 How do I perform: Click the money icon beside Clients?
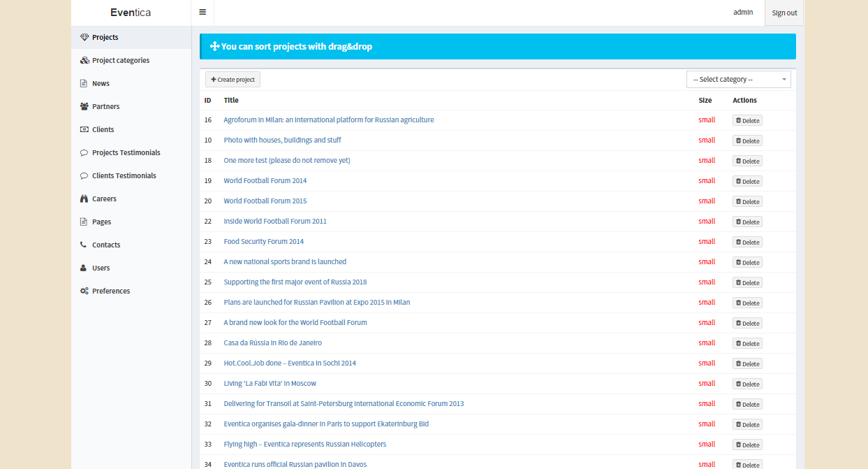(84, 130)
